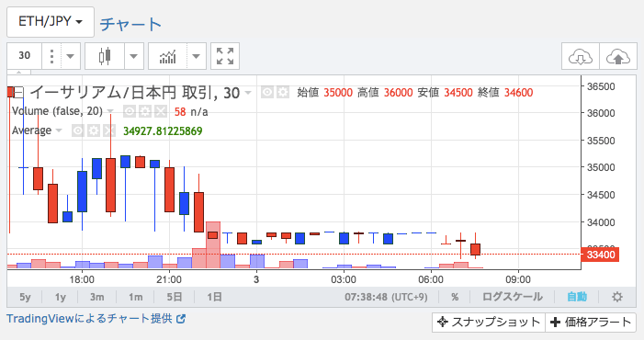Click the cloud save chart icon
Image resolution: width=644 pixels, height=340 pixels.
tap(618, 57)
